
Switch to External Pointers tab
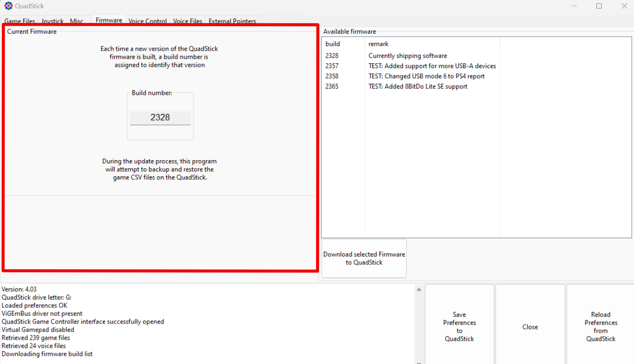[232, 21]
